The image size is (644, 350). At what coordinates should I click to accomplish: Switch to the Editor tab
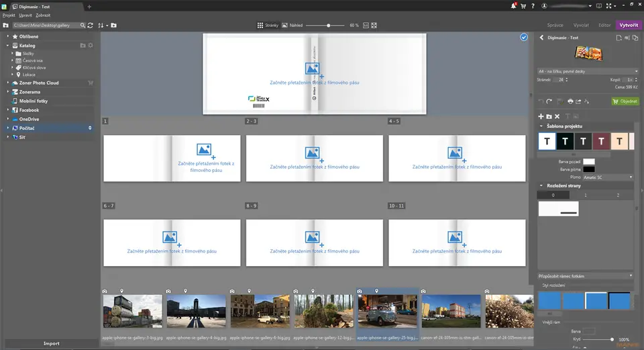(x=604, y=25)
